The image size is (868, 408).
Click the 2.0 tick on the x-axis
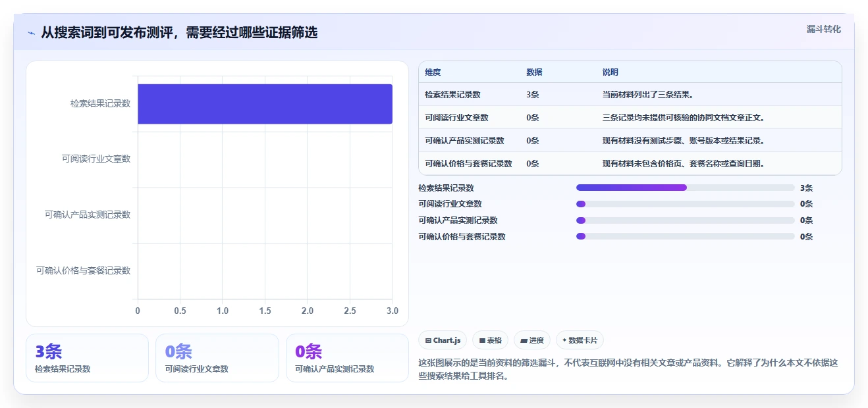(308, 311)
